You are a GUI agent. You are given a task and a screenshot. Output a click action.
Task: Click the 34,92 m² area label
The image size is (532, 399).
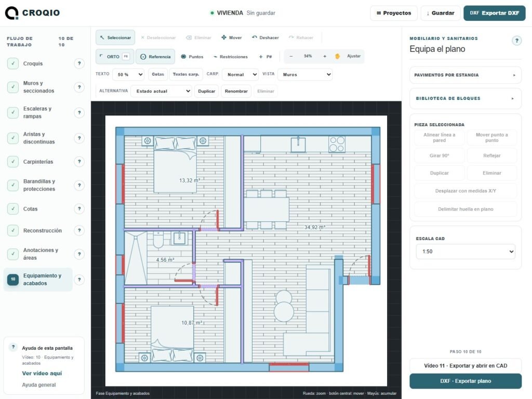[x=314, y=228]
